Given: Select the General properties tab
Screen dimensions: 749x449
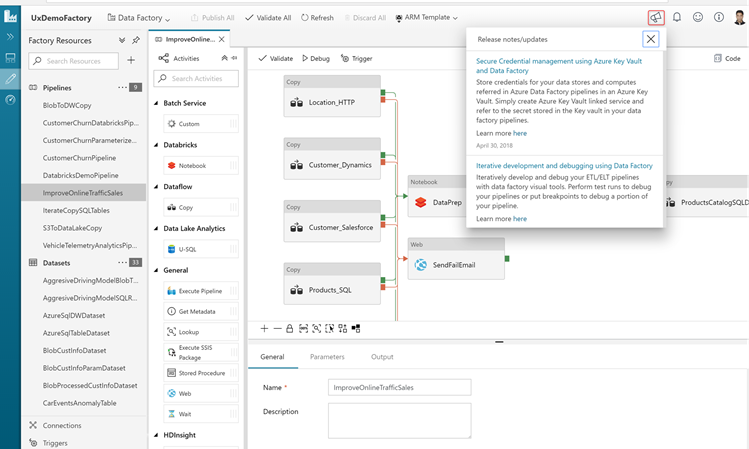Looking at the screenshot, I should 272,357.
